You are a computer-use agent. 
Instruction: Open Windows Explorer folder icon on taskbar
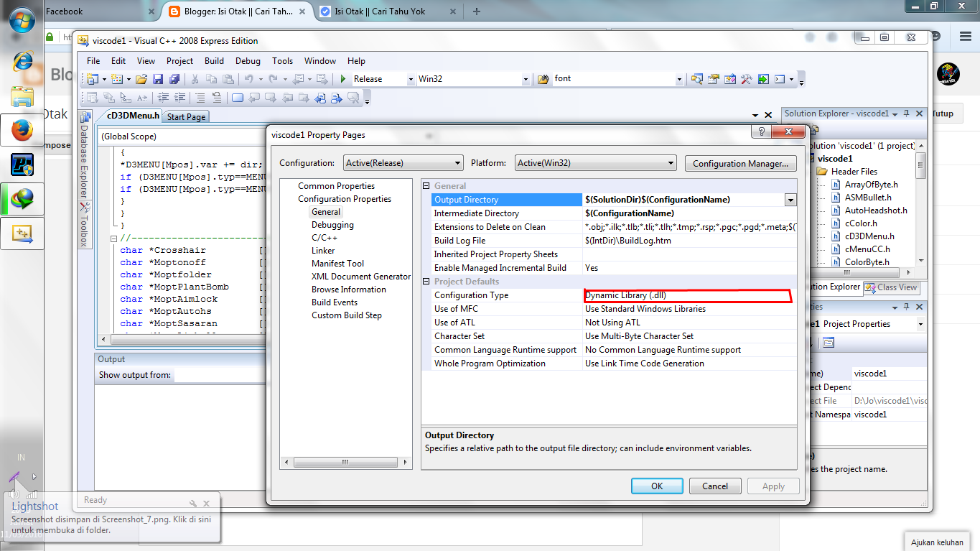click(22, 96)
